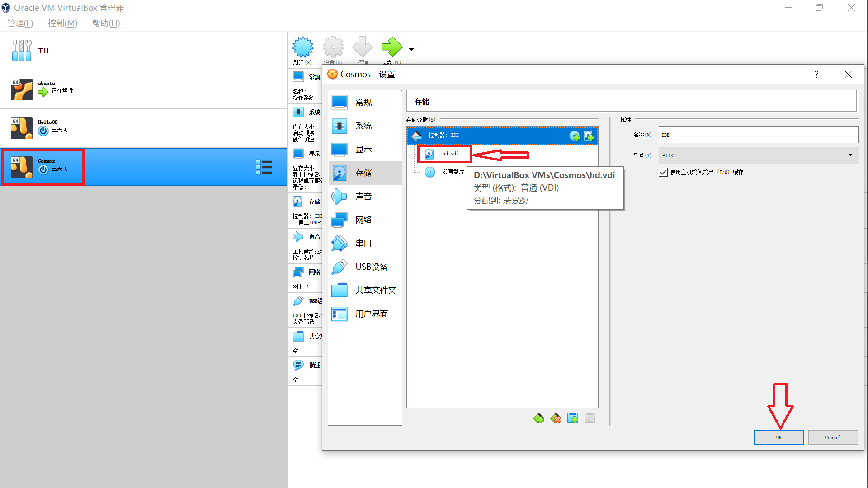Open the 帮助(H) menu

click(x=106, y=23)
